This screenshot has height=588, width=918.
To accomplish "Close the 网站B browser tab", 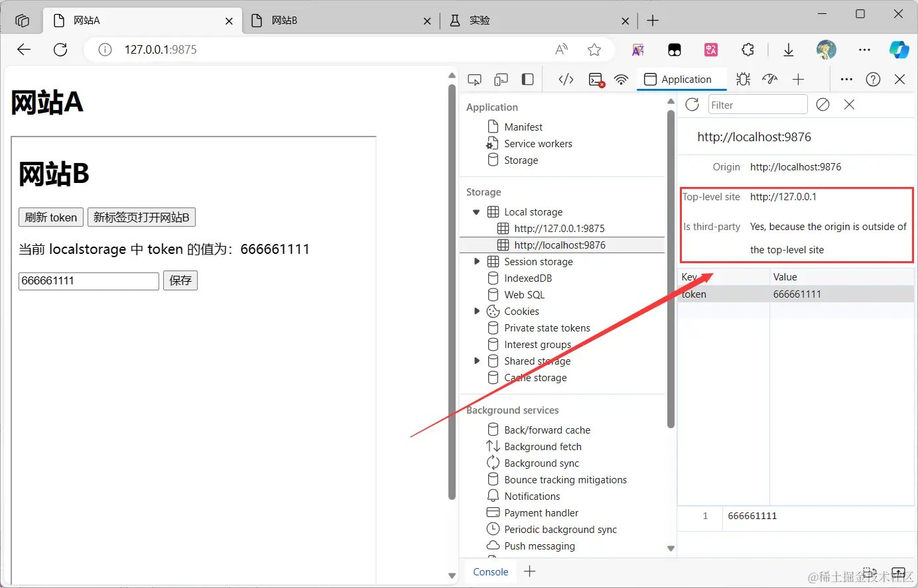I will (x=428, y=21).
